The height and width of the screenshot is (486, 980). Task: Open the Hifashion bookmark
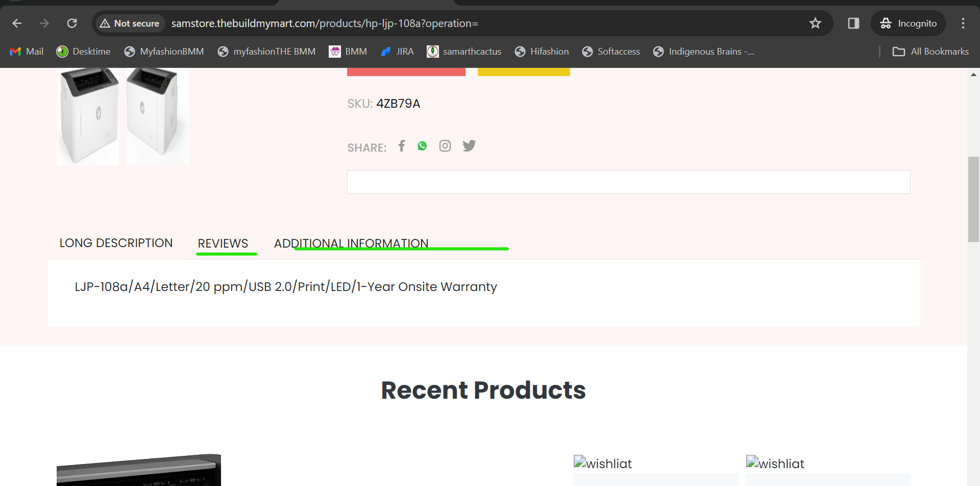[x=542, y=52]
